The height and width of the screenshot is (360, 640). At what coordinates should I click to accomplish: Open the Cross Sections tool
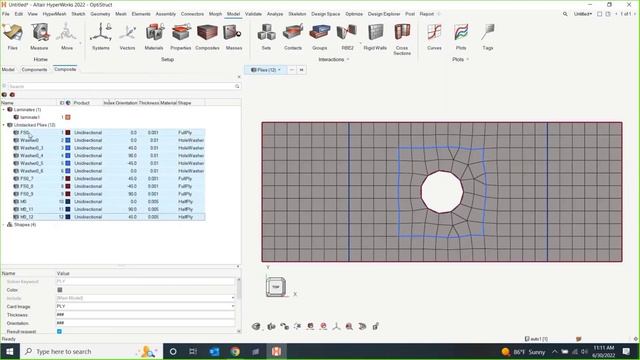point(402,39)
